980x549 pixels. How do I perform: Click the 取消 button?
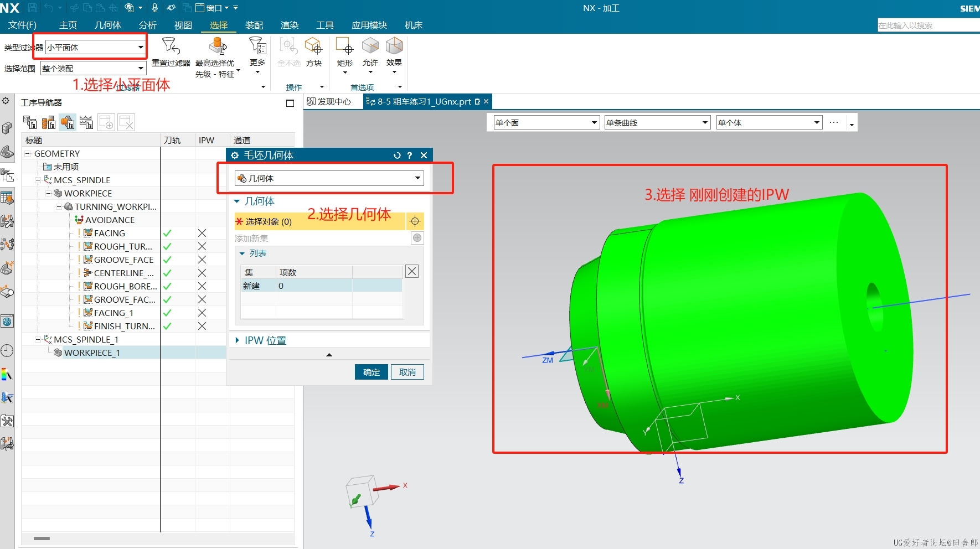tap(408, 372)
